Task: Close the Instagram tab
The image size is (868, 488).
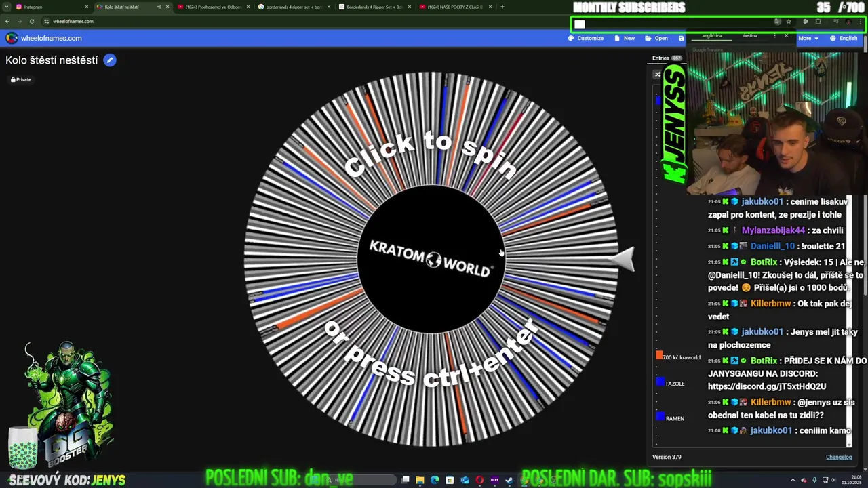Action: tap(87, 7)
